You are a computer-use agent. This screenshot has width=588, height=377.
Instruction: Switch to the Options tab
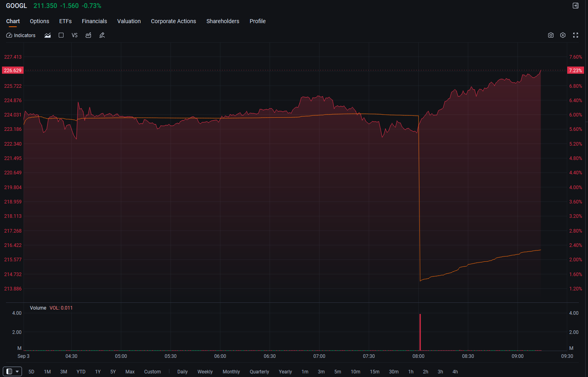click(x=40, y=21)
